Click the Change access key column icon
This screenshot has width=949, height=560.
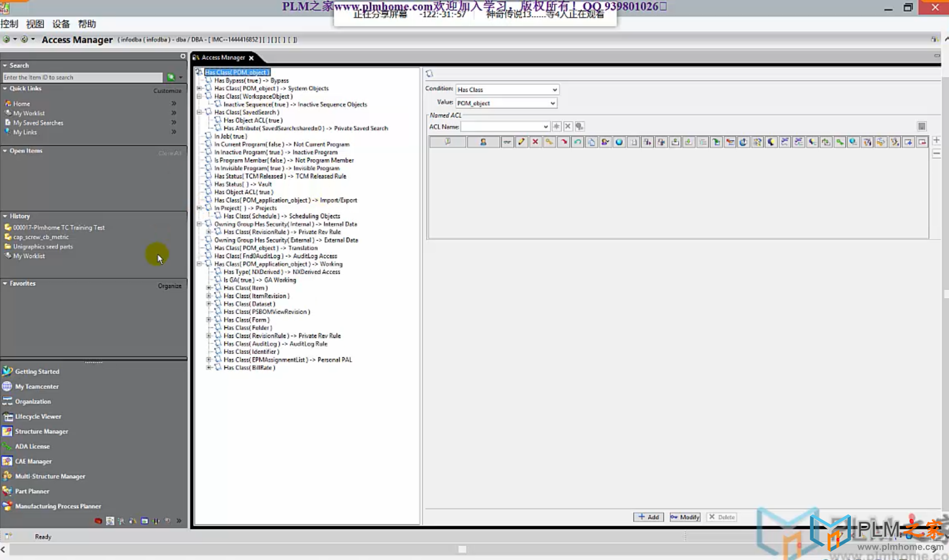tap(549, 142)
